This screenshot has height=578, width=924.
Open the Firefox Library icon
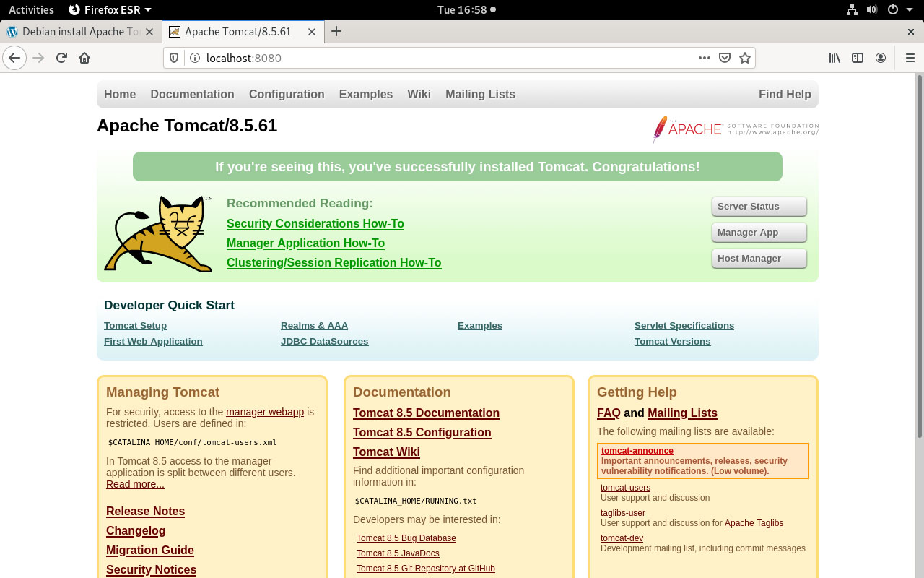[x=834, y=57]
